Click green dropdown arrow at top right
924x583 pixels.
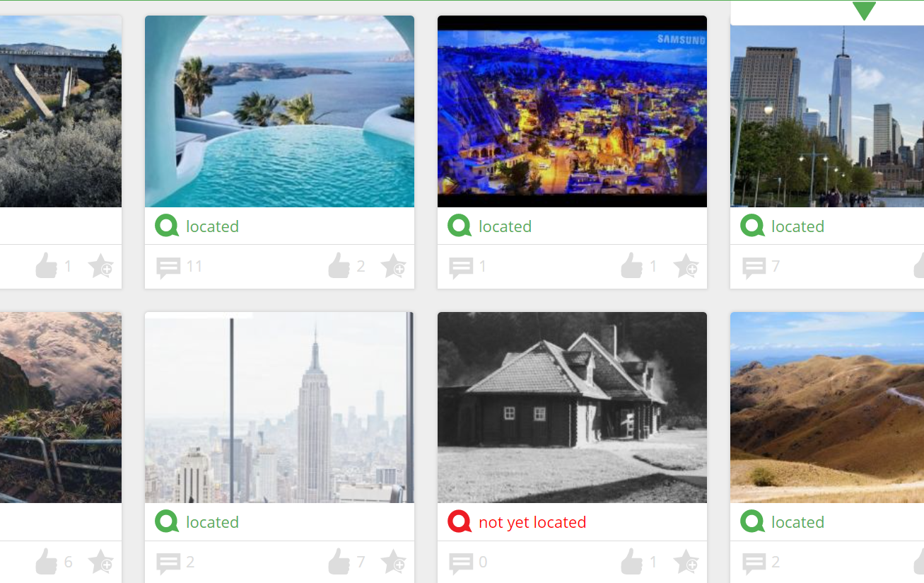(x=864, y=11)
